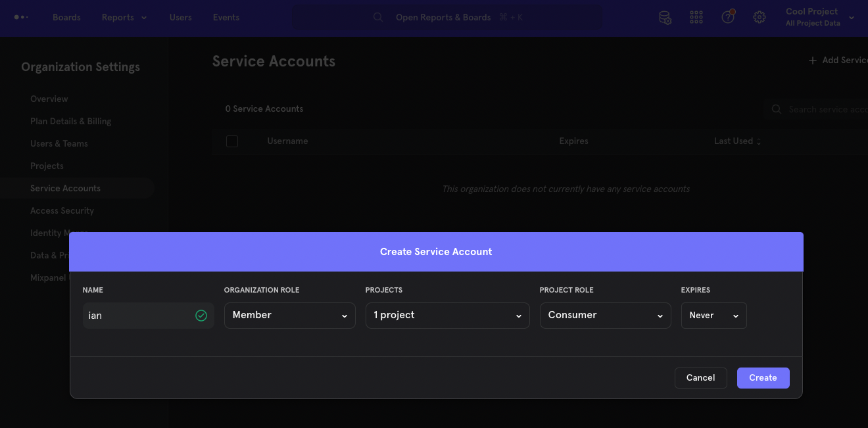Click the green validation checkmark next to name
The width and height of the screenshot is (868, 428).
[x=201, y=316]
